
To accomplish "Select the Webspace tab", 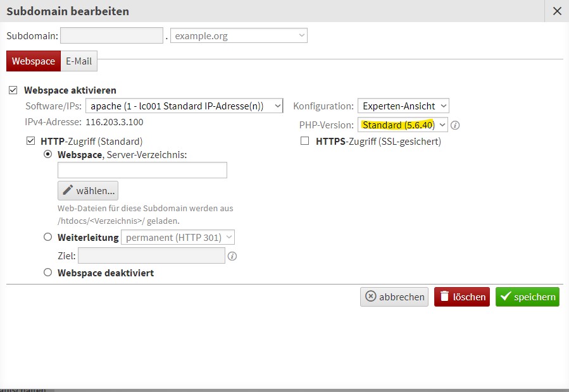I will pos(33,61).
